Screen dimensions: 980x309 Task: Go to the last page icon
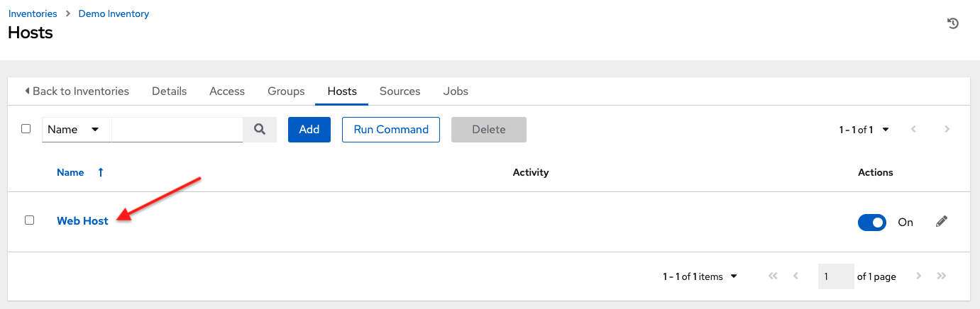coord(942,276)
